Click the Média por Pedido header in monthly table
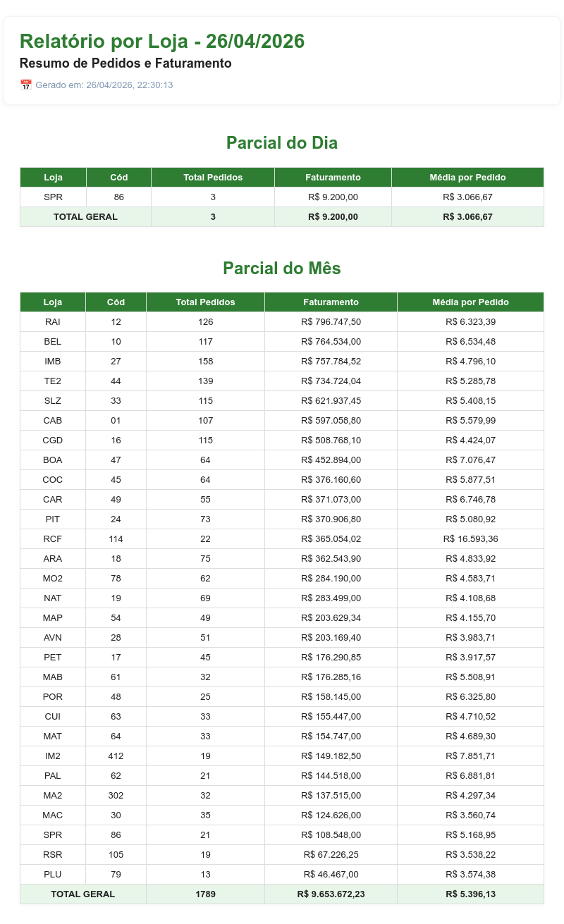This screenshot has height=924, width=564. tap(470, 302)
